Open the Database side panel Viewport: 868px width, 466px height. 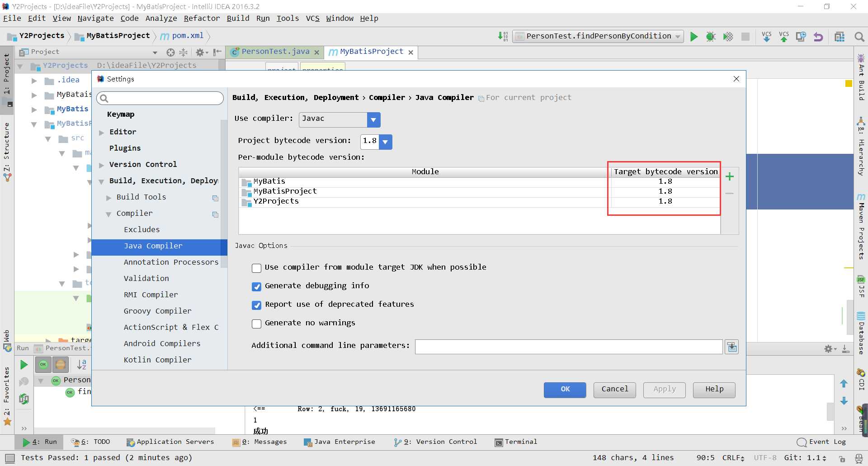click(x=861, y=333)
